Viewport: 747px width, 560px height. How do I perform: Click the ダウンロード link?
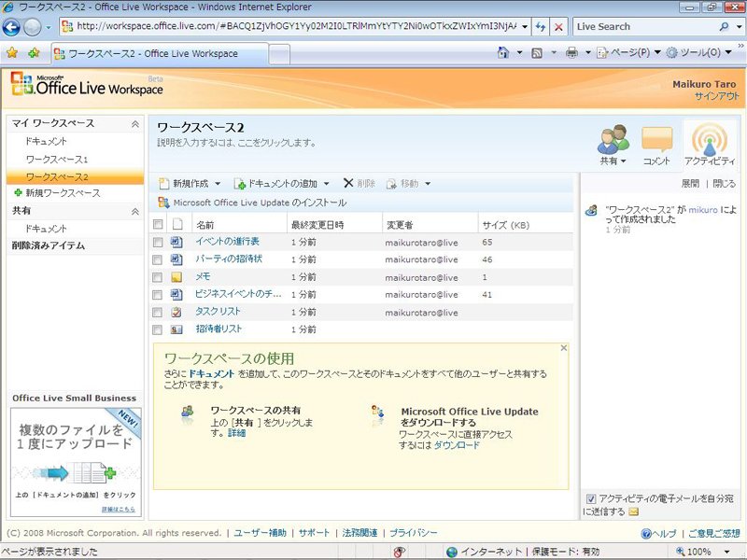tap(457, 445)
